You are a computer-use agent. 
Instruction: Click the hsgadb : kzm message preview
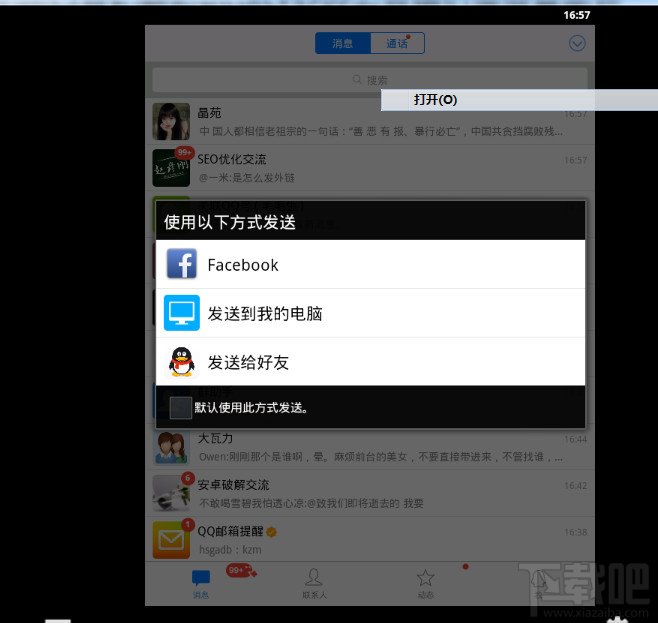pos(230,550)
